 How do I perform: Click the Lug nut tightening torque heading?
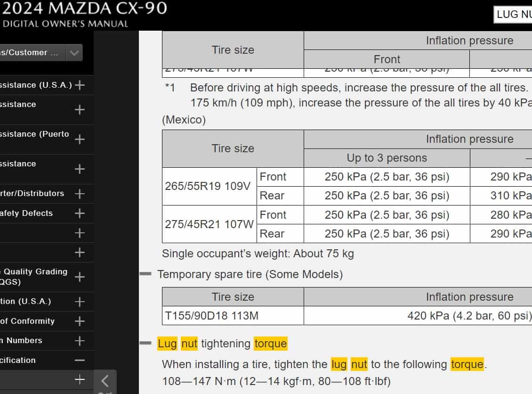point(222,344)
